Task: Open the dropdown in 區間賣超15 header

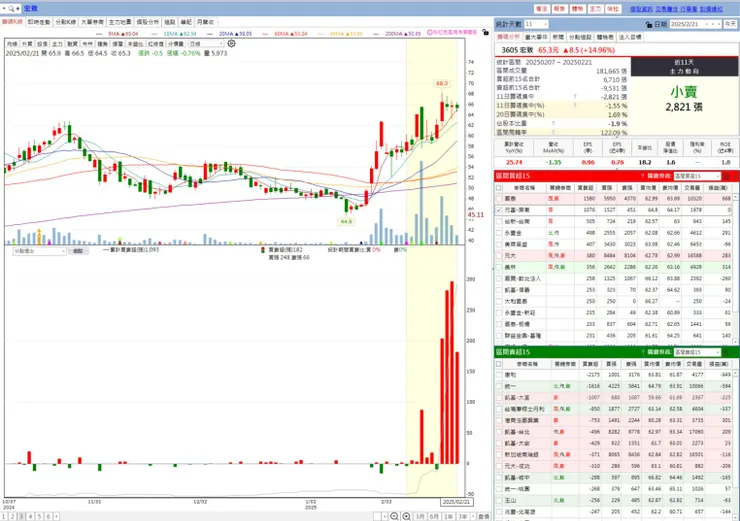Action: (697, 352)
